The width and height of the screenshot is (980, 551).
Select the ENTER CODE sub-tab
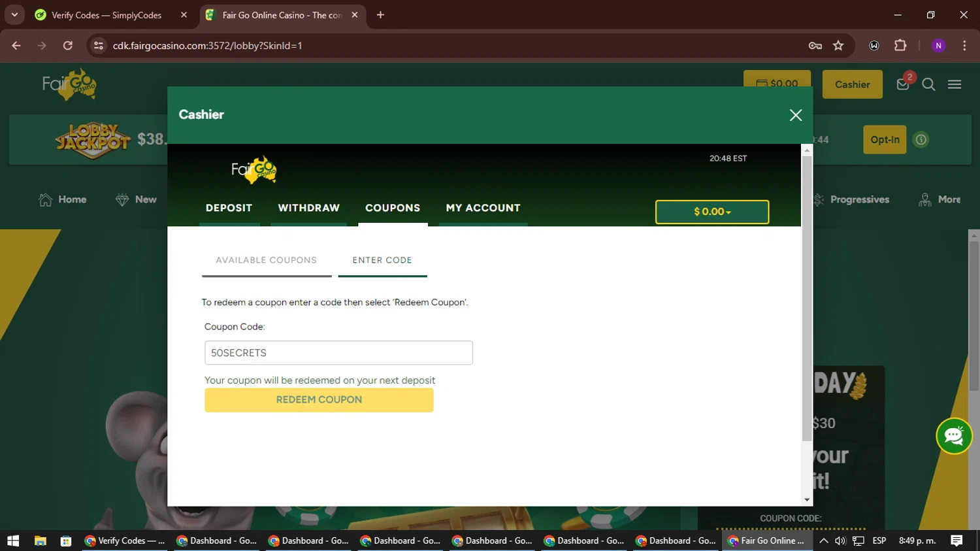point(382,260)
